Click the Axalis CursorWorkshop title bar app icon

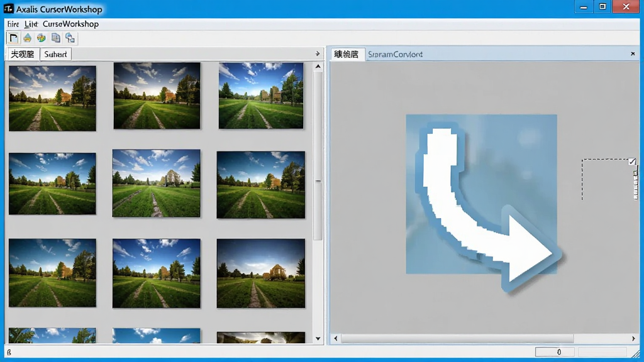pos(8,9)
